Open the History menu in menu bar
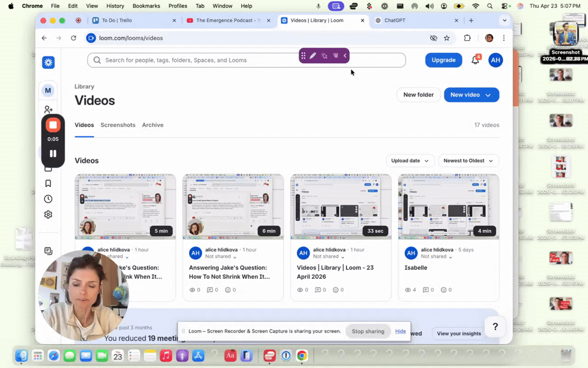Screen dimensions: 588x368 pos(115,6)
